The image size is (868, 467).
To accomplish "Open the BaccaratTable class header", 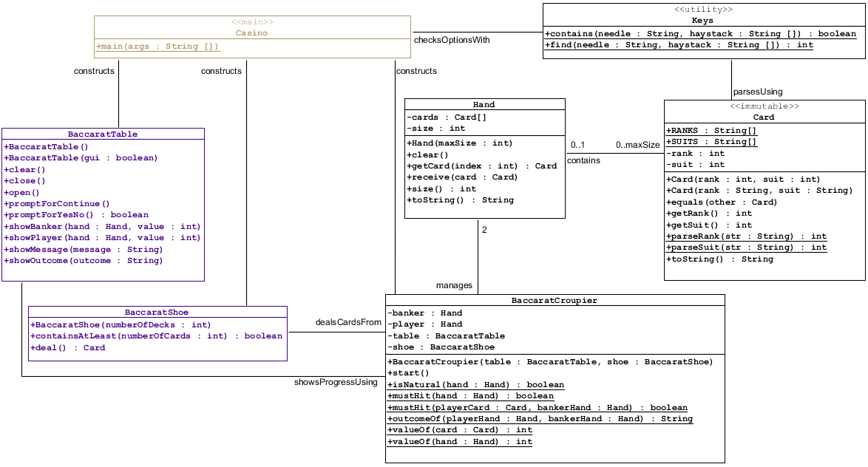I will [103, 134].
